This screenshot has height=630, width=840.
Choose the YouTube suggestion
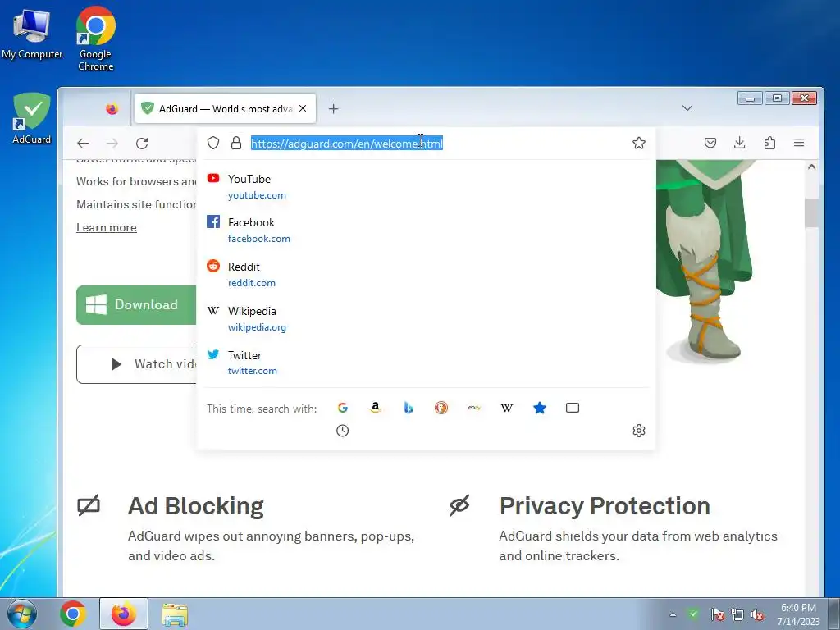point(426,186)
